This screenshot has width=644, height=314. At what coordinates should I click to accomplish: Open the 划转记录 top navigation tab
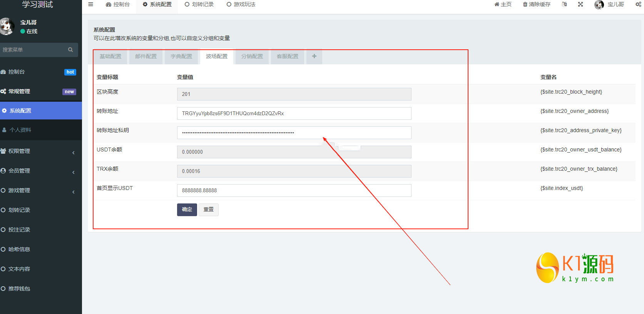click(199, 5)
